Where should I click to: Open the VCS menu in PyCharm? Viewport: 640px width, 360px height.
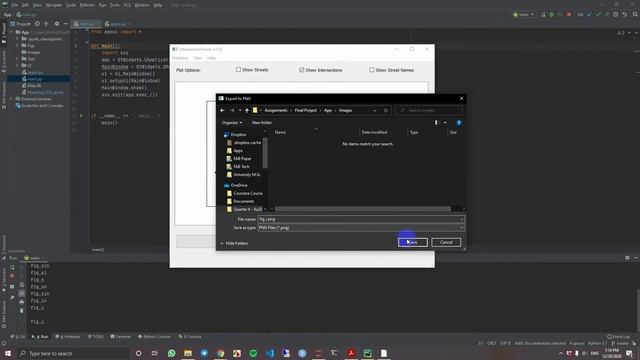coord(127,5)
